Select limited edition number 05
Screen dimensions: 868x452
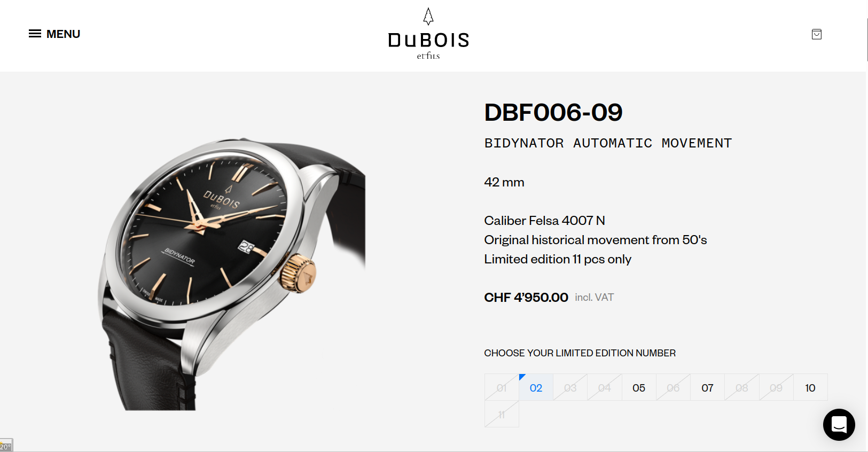coord(639,387)
